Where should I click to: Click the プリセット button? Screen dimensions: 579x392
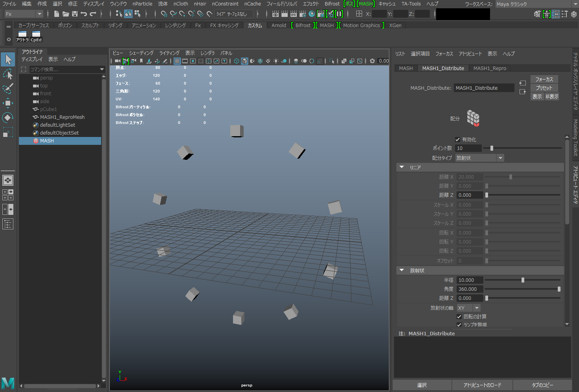click(x=544, y=88)
